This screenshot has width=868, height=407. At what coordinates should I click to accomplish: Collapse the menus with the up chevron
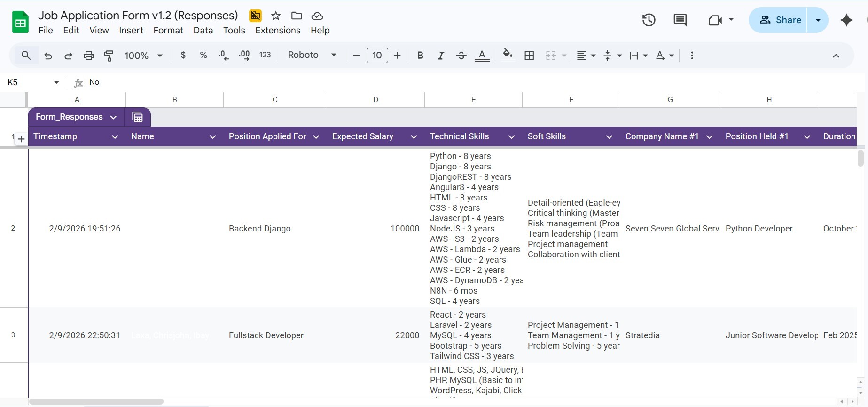[836, 56]
